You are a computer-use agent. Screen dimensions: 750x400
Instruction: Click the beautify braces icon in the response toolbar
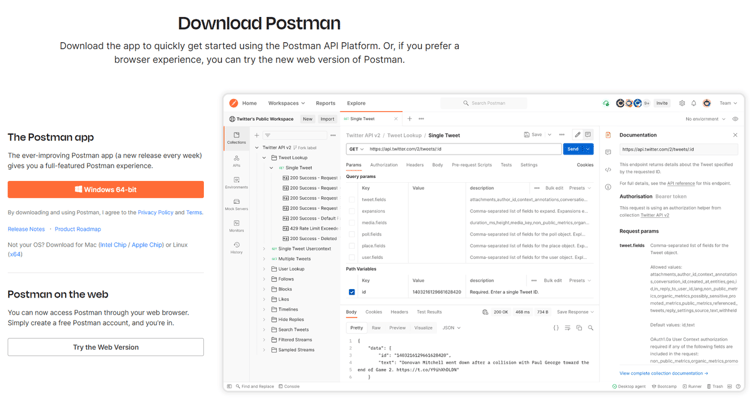[556, 328]
